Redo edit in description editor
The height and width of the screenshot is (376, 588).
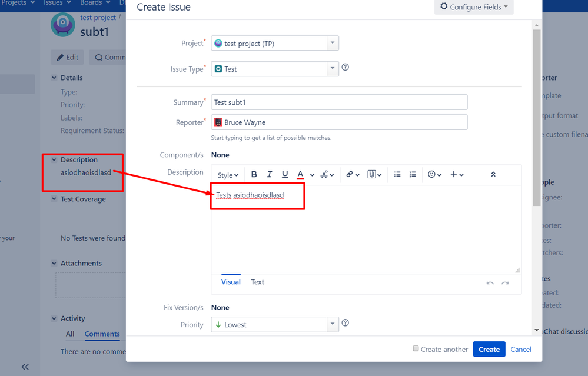pos(505,283)
